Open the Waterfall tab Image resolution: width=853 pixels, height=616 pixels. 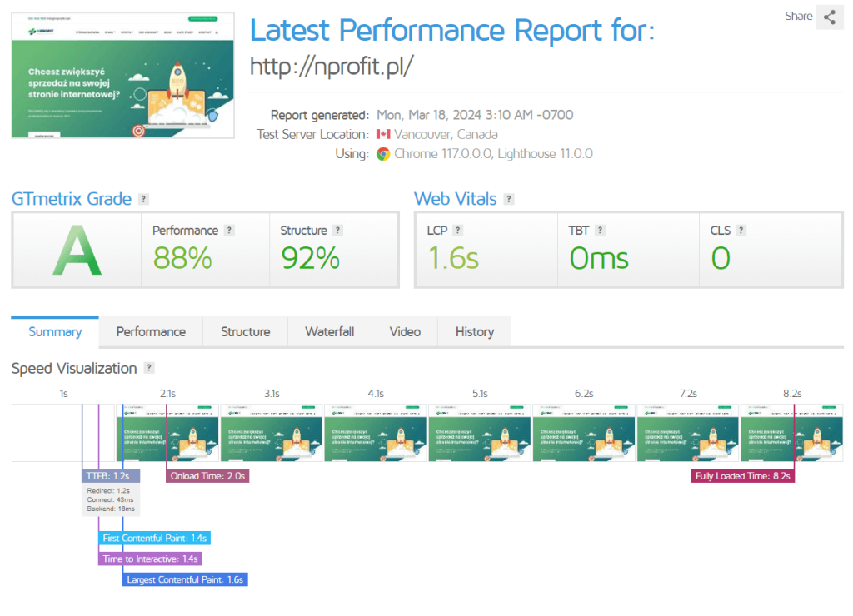(x=329, y=331)
